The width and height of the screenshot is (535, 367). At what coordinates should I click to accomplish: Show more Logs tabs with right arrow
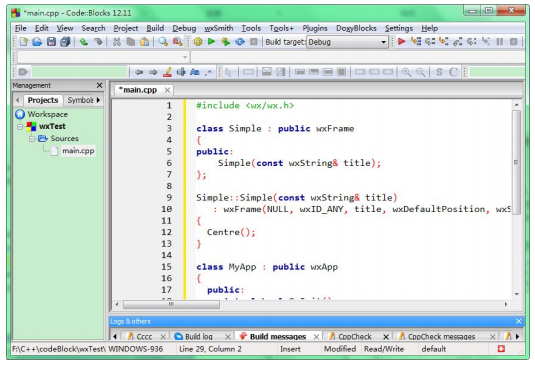(x=518, y=337)
